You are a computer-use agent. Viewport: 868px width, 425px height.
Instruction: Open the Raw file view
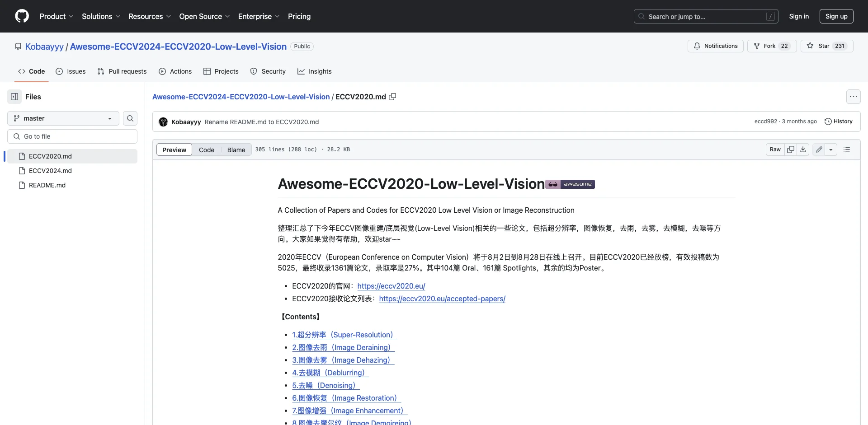click(775, 149)
